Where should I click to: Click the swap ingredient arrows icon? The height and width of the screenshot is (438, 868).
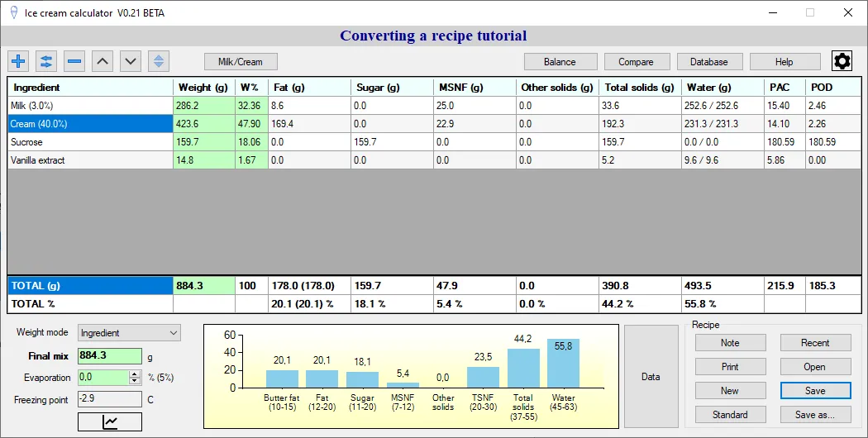(x=46, y=61)
